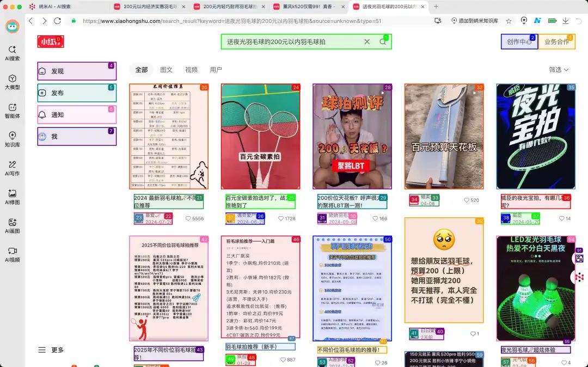Open the AI写作 sidebar tool
This screenshot has height=367, width=588.
[13, 168]
